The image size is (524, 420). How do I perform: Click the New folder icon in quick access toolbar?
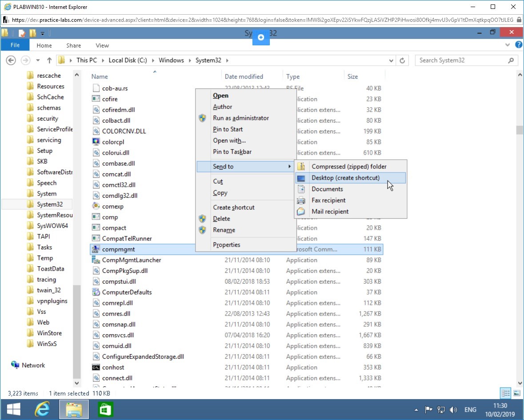pyautogui.click(x=33, y=33)
